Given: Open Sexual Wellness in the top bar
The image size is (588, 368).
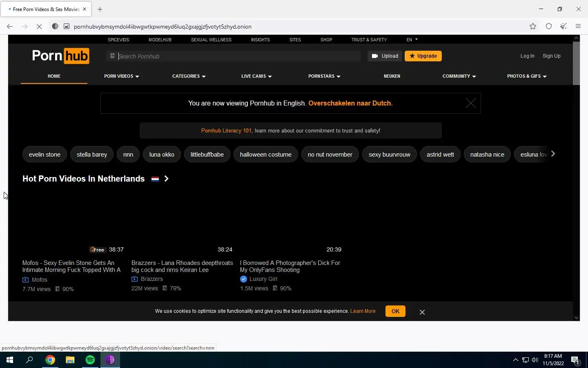Looking at the screenshot, I should (x=211, y=40).
